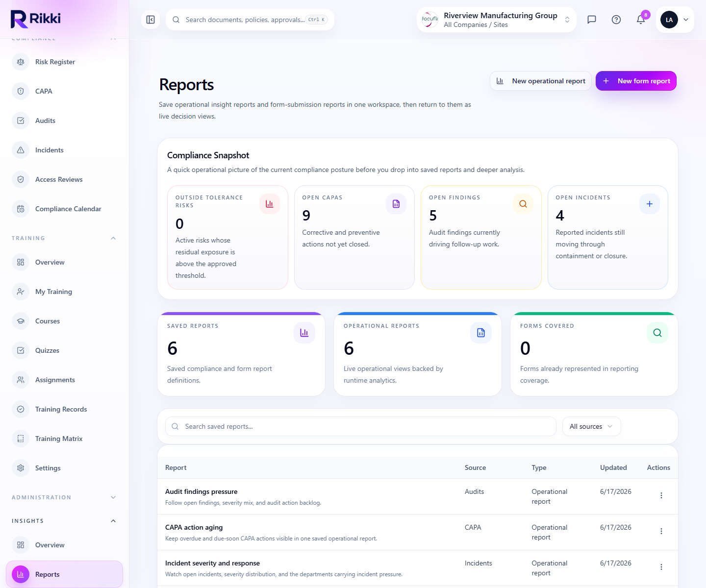The width and height of the screenshot is (706, 588).
Task: Click the Reports chart icon in sidebar
Action: pos(21,574)
